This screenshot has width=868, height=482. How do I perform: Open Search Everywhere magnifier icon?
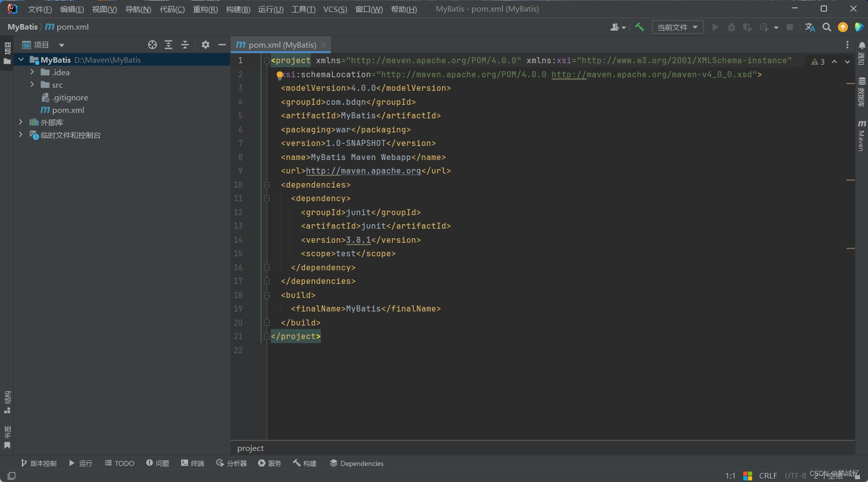827,27
